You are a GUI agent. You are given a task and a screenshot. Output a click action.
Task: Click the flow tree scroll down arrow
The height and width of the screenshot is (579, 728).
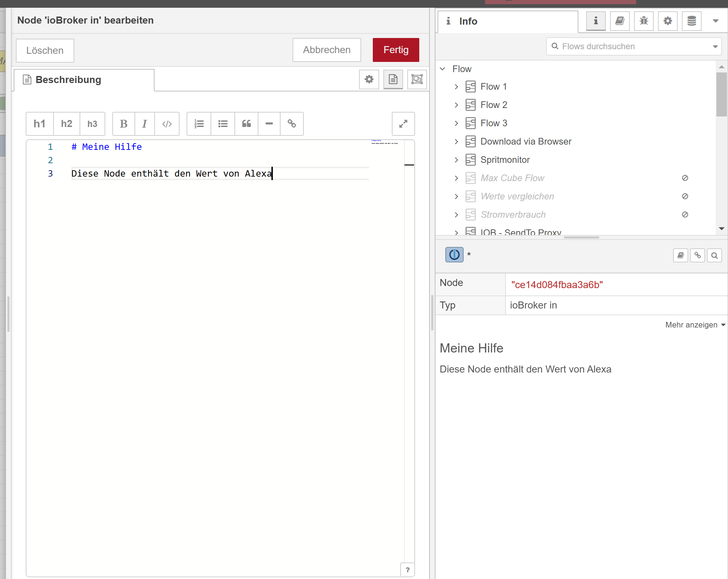tap(722, 229)
